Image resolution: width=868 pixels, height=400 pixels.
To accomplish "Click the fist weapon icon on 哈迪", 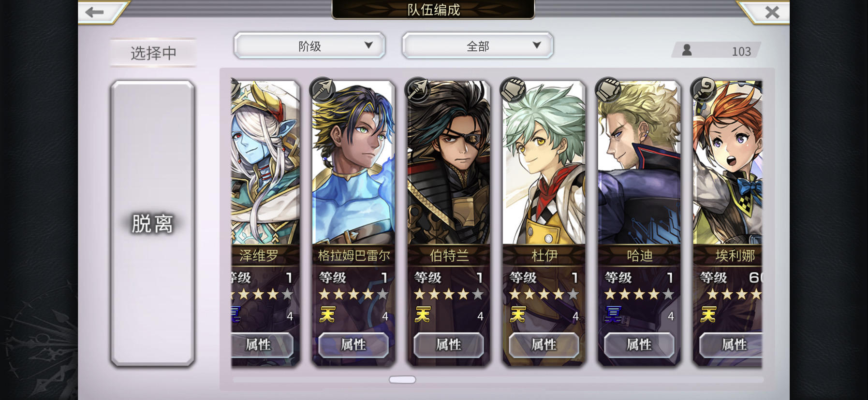I will tap(608, 89).
